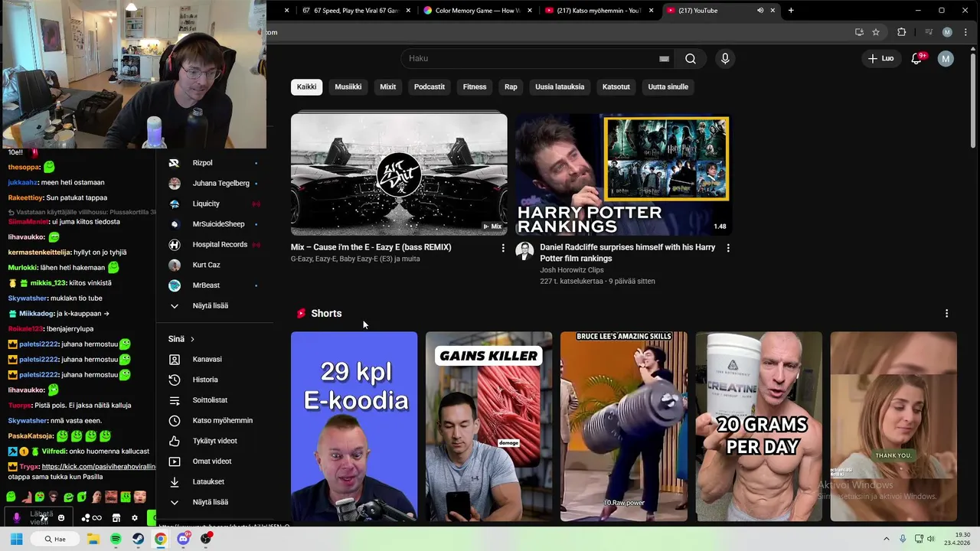The height and width of the screenshot is (551, 980).
Task: Show hidden tray icons chevron
Action: [887, 539]
